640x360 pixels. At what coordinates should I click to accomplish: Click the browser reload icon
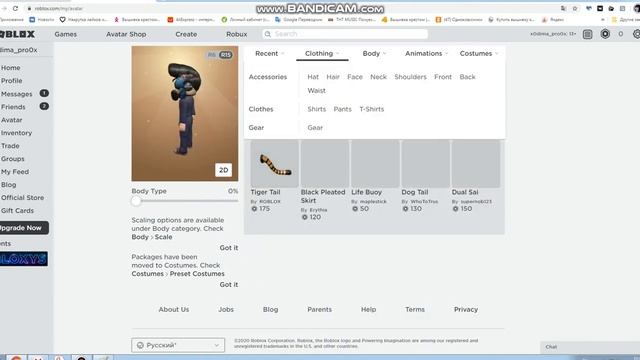[16, 8]
